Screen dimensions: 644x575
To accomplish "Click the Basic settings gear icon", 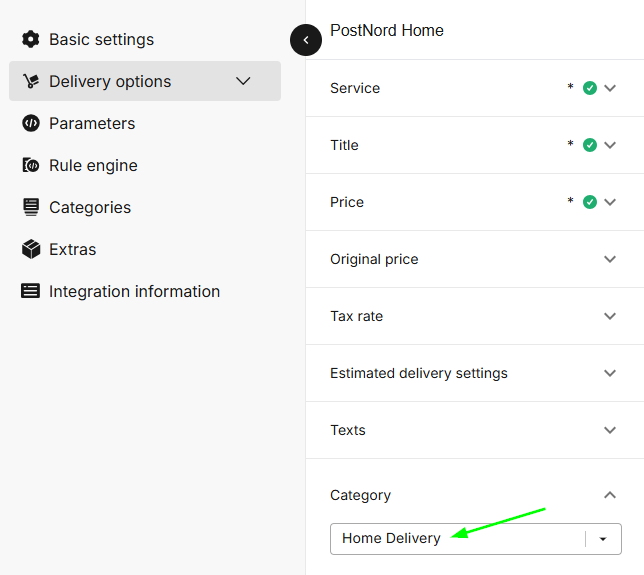I will point(30,39).
